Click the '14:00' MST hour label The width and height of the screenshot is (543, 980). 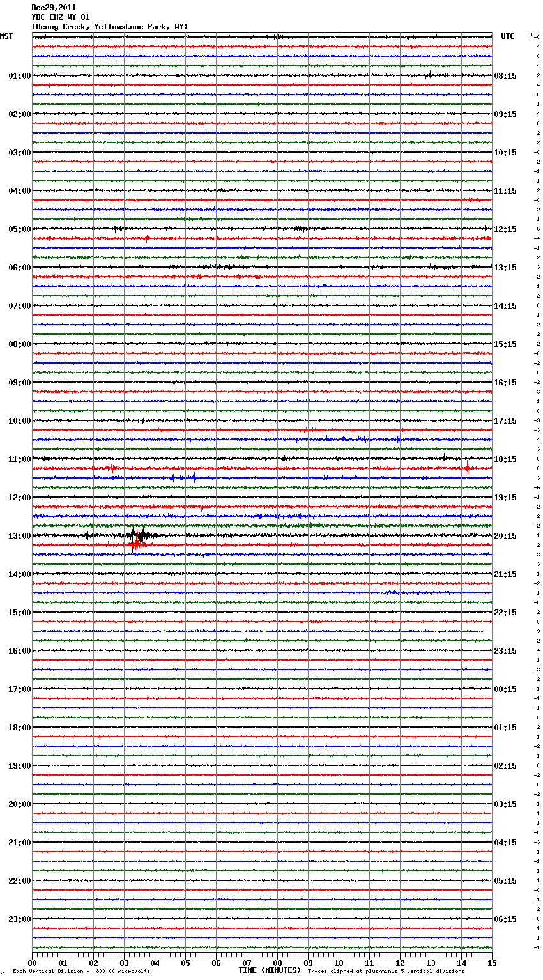(20, 574)
